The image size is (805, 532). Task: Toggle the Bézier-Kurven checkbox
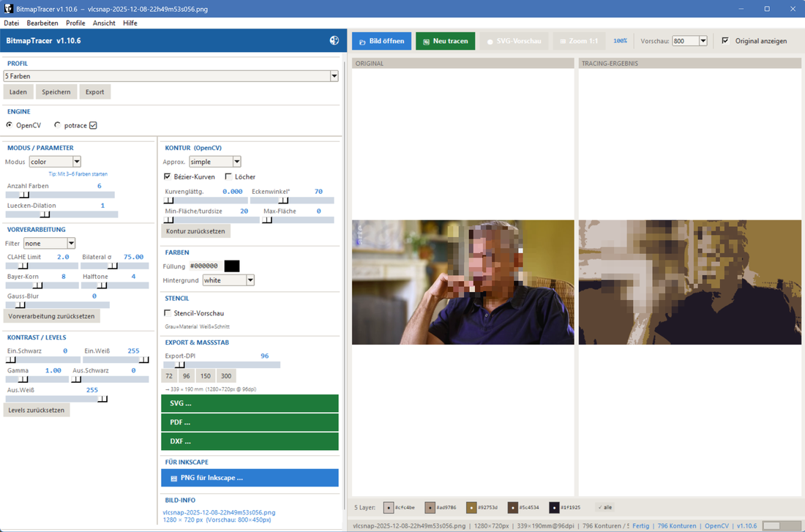(x=168, y=176)
